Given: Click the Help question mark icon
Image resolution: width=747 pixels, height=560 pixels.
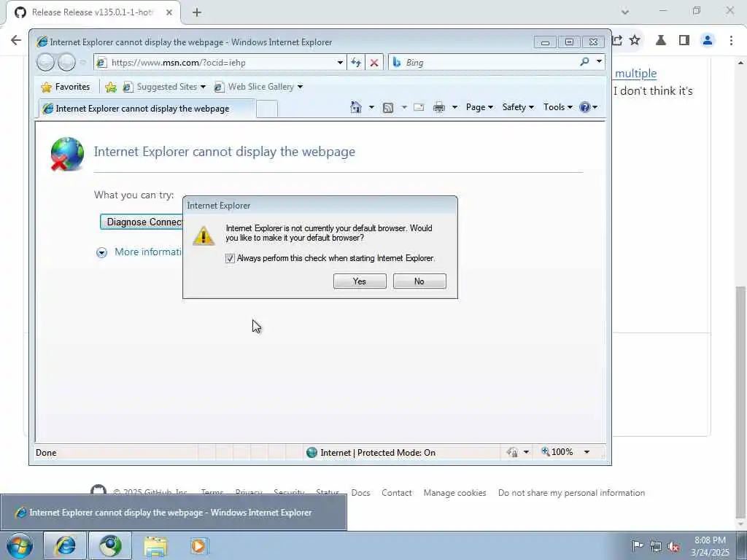Looking at the screenshot, I should click(x=585, y=107).
